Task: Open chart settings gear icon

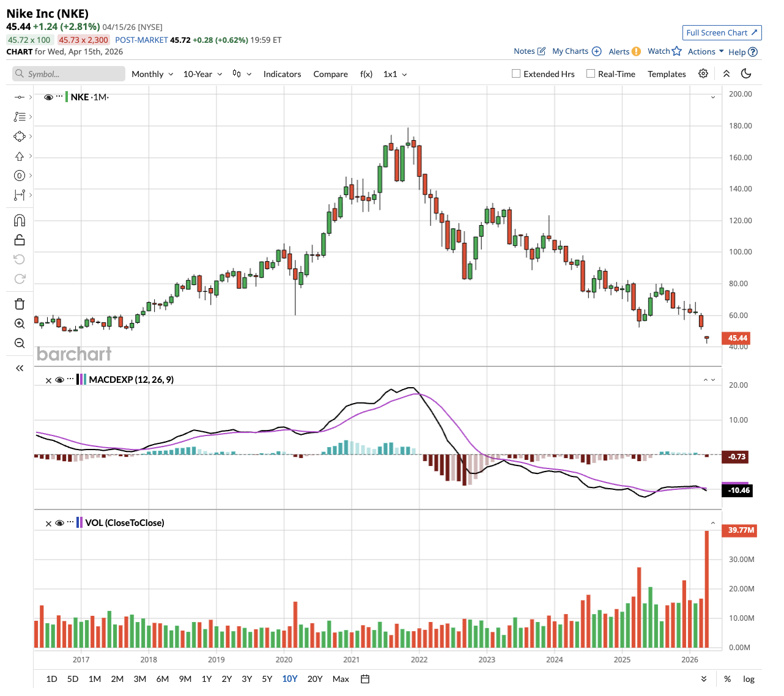Action: 703,73
